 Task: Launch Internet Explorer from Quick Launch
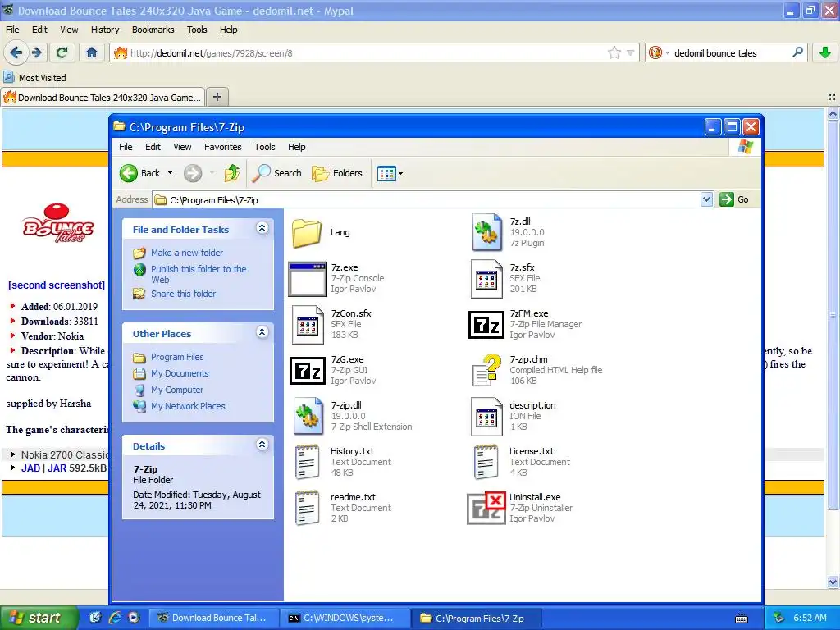pos(115,618)
